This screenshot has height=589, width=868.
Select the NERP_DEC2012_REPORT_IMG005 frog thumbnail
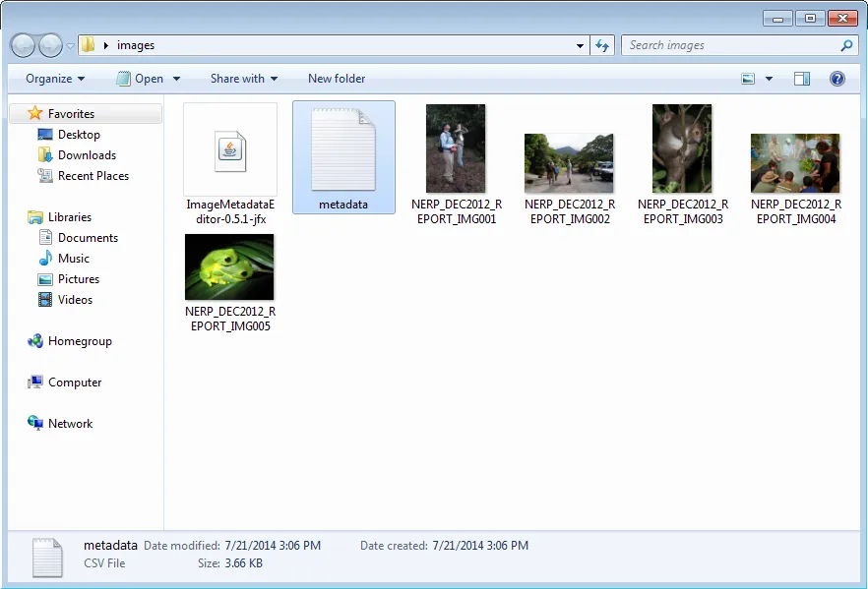[x=229, y=266]
